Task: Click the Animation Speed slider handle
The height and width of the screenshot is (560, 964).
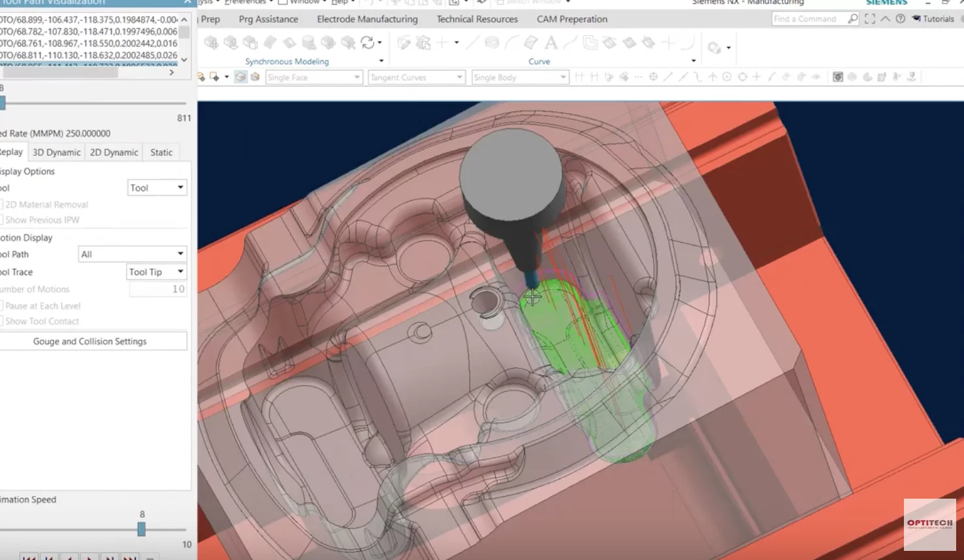Action: click(x=141, y=529)
